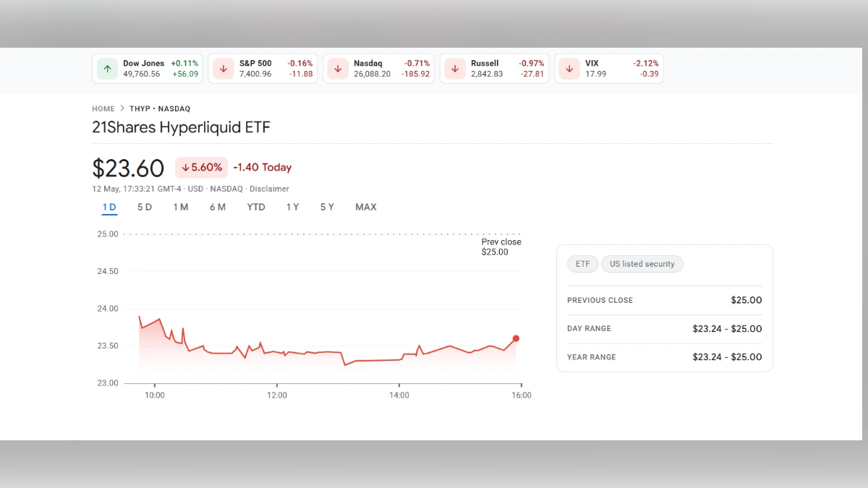The width and height of the screenshot is (868, 488).
Task: Click the Nasdaq change -185.92
Action: 415,74
